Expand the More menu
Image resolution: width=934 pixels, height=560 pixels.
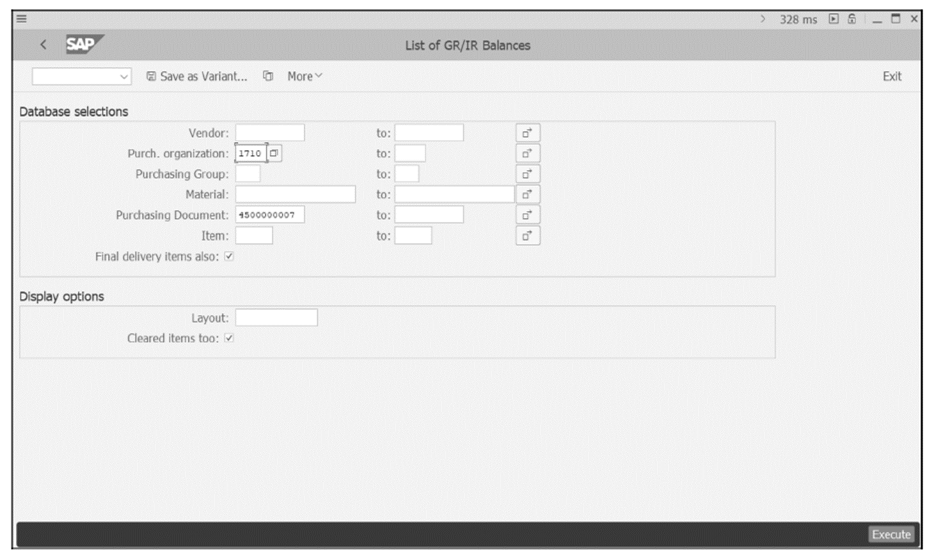tap(301, 76)
